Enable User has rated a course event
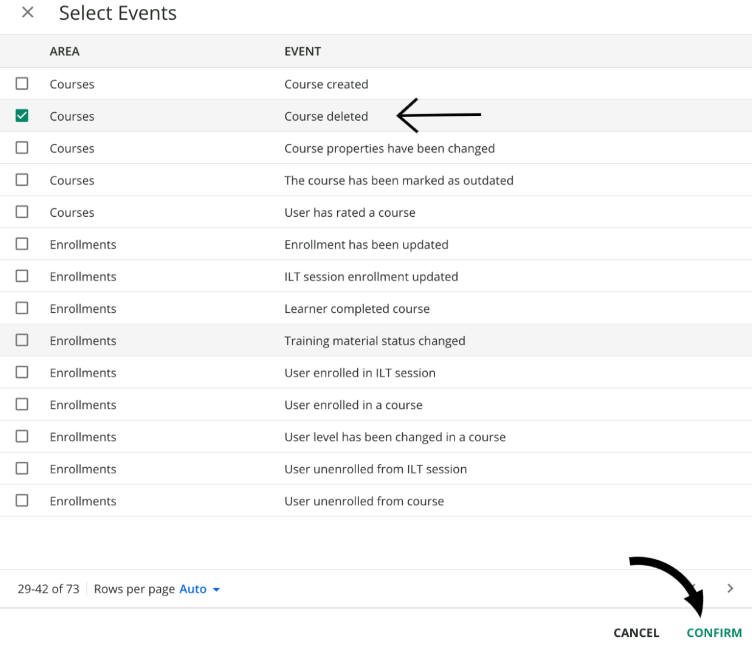The height and width of the screenshot is (646, 752). point(22,212)
